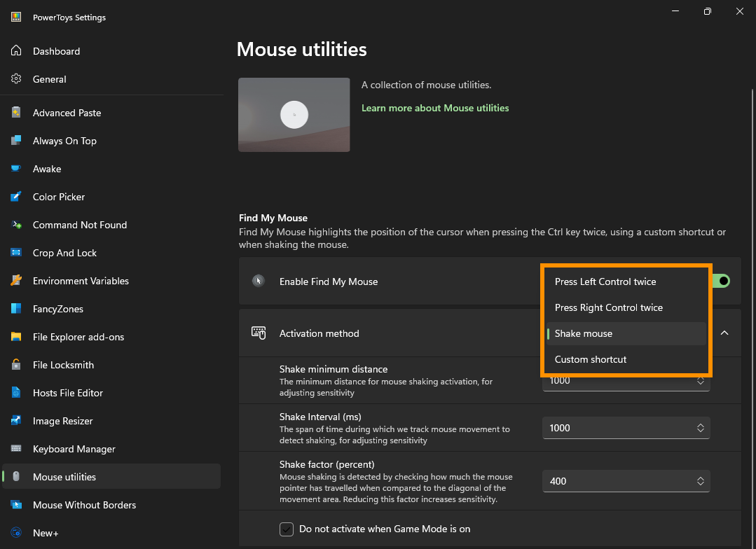
Task: Minimize the PowerToys Settings window
Action: (675, 11)
